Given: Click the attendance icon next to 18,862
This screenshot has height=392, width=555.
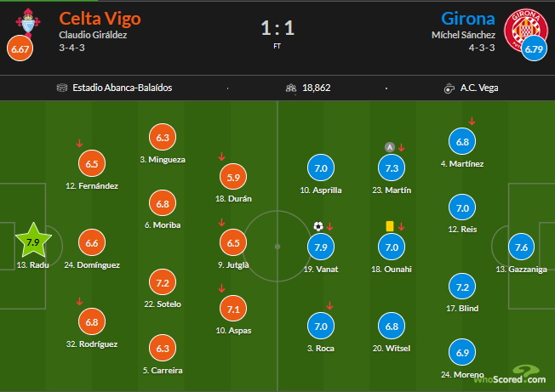Looking at the screenshot, I should (290, 88).
